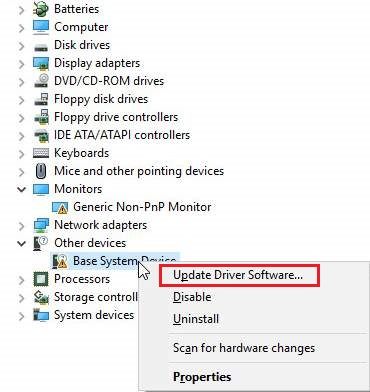Image resolution: width=370 pixels, height=392 pixels.
Task: Collapse the Monitors category
Action: point(21,189)
